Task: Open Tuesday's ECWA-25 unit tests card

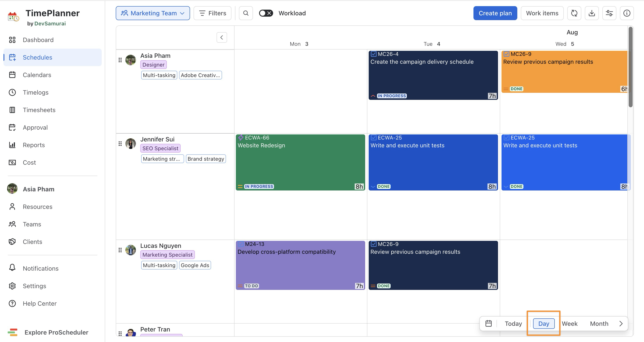Action: tap(433, 162)
